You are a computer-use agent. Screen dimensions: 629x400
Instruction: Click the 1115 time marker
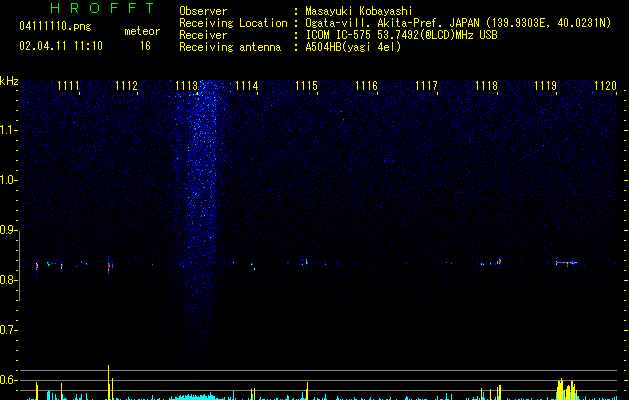pyautogui.click(x=306, y=86)
